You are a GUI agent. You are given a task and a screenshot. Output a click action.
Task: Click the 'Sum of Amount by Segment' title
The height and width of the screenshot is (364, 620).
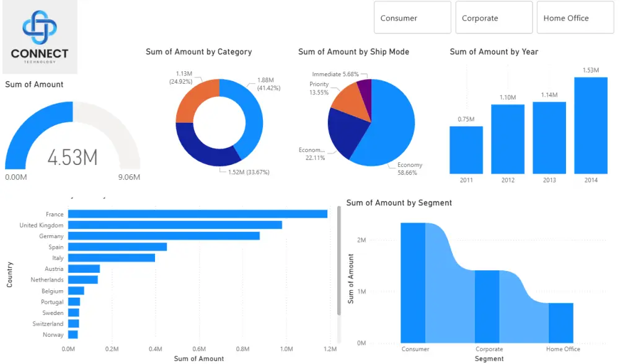pyautogui.click(x=399, y=203)
